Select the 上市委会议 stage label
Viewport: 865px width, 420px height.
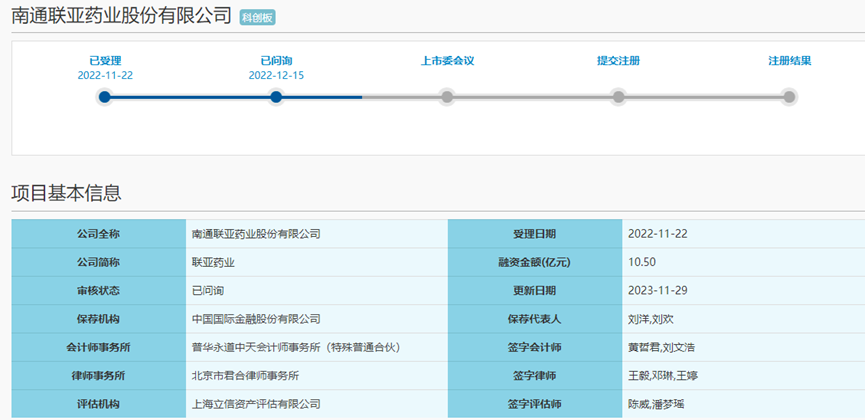tap(447, 61)
